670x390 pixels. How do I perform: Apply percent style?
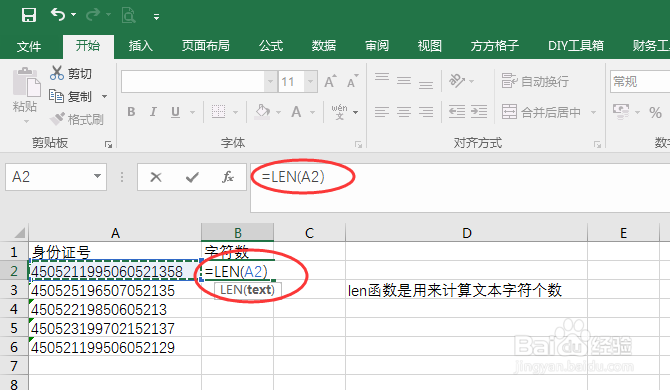(655, 112)
